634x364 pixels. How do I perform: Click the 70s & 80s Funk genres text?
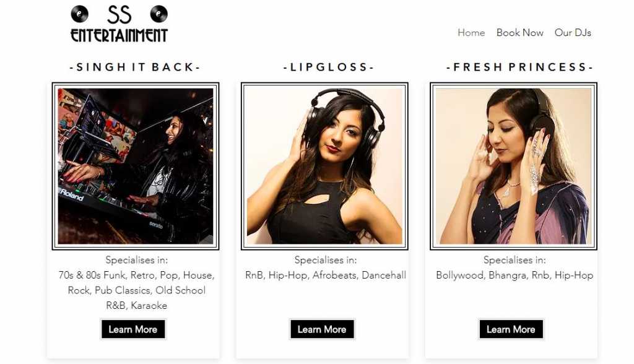(x=136, y=290)
